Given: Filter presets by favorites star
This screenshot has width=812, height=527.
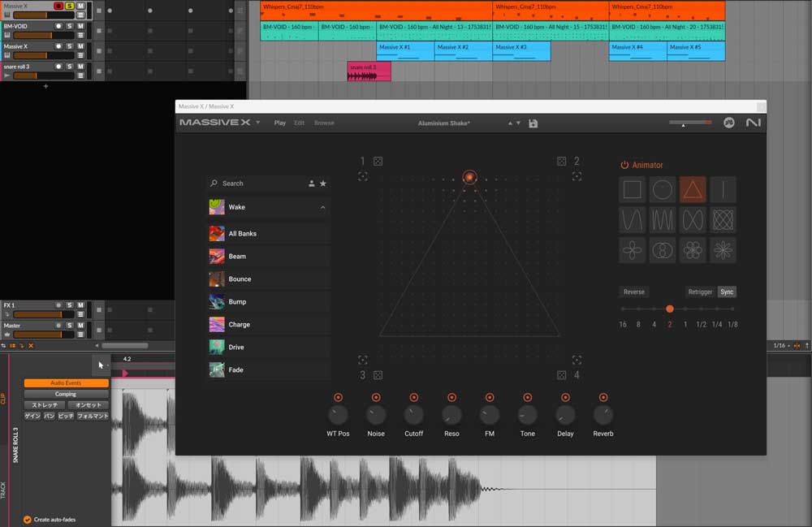Looking at the screenshot, I should tap(322, 184).
